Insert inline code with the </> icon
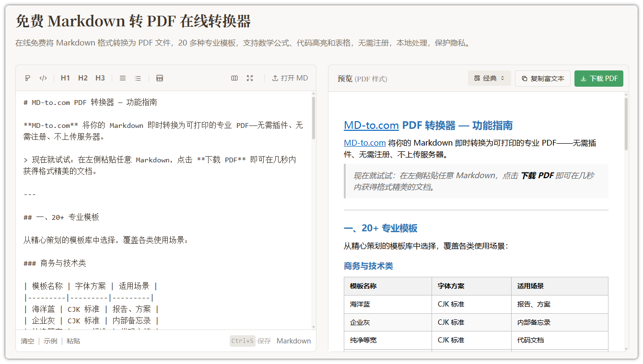This screenshot has width=643, height=364. point(43,78)
